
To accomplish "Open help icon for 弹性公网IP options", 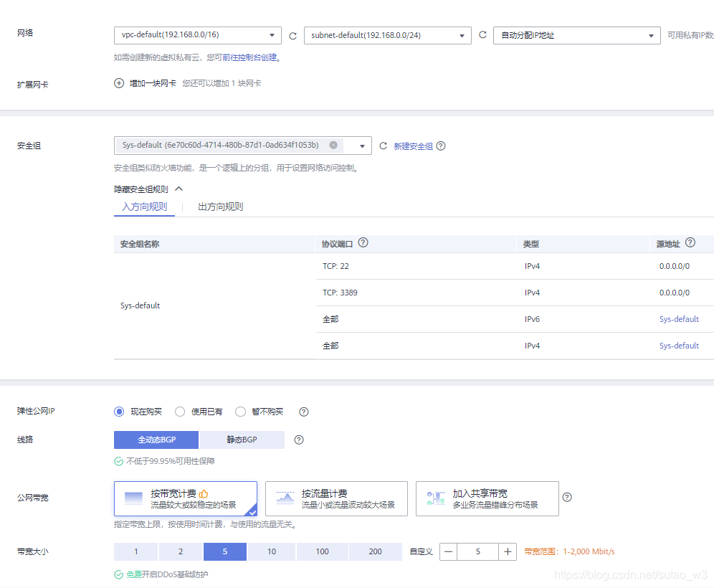I will 304,412.
